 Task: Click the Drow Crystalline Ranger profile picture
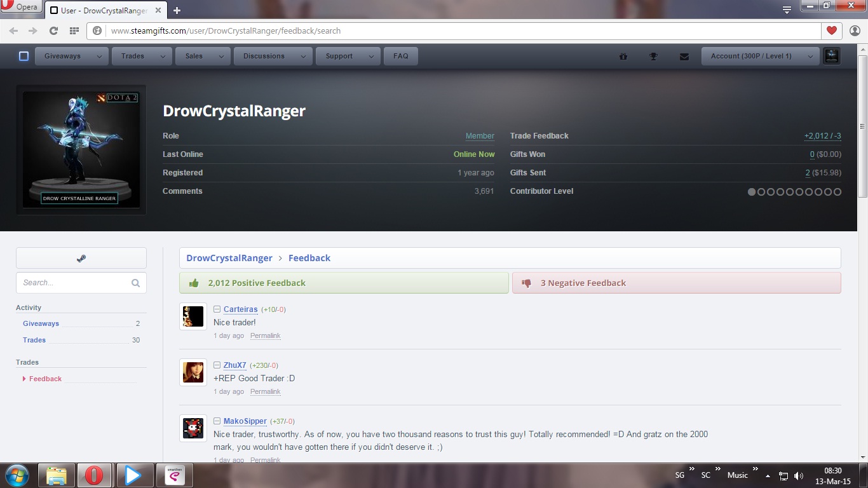click(81, 149)
